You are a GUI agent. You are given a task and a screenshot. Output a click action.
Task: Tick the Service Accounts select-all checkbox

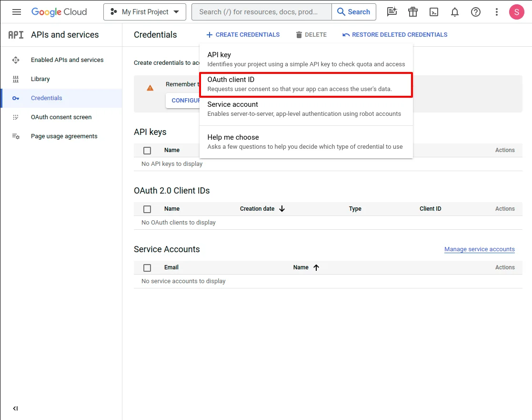[147, 268]
